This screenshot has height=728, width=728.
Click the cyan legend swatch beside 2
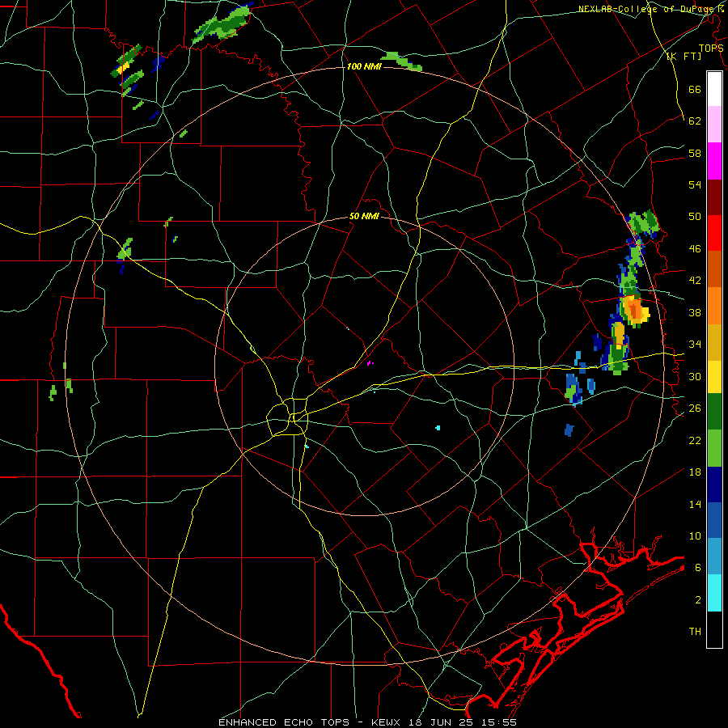[714, 593]
